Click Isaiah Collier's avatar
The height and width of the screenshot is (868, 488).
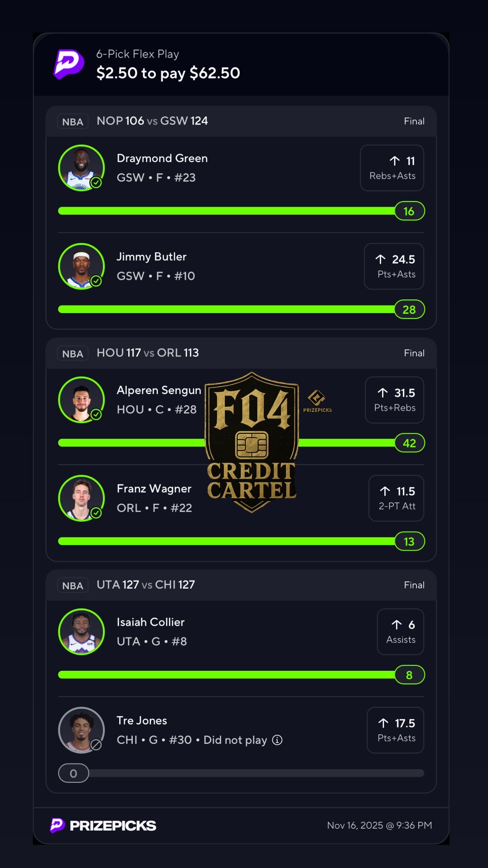pyautogui.click(x=81, y=632)
